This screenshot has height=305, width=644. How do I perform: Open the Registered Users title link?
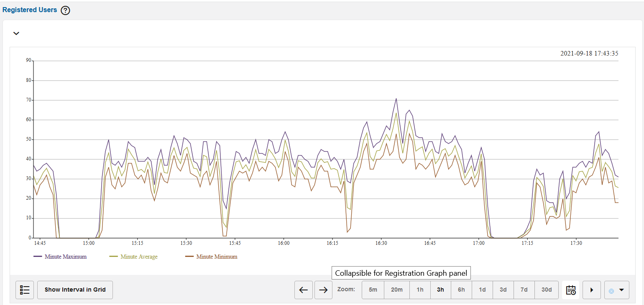point(30,10)
